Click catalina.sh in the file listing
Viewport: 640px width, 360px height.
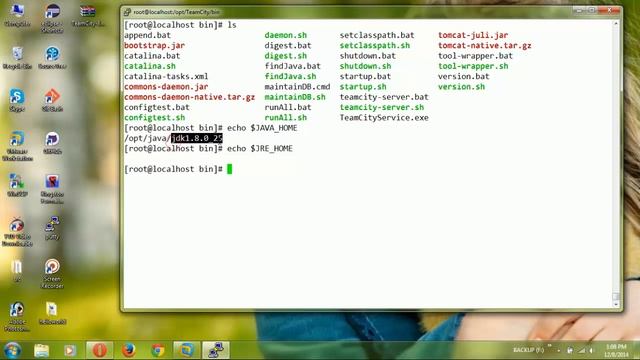point(150,66)
